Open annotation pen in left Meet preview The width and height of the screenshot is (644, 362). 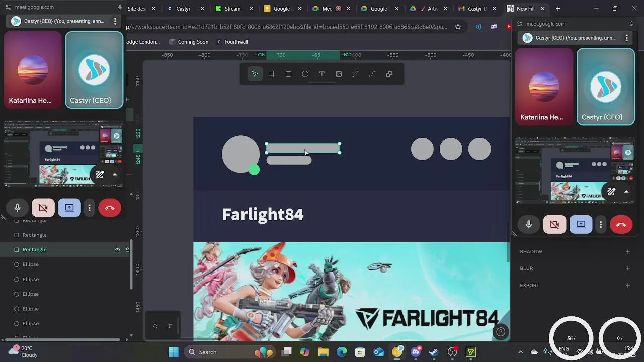click(100, 175)
